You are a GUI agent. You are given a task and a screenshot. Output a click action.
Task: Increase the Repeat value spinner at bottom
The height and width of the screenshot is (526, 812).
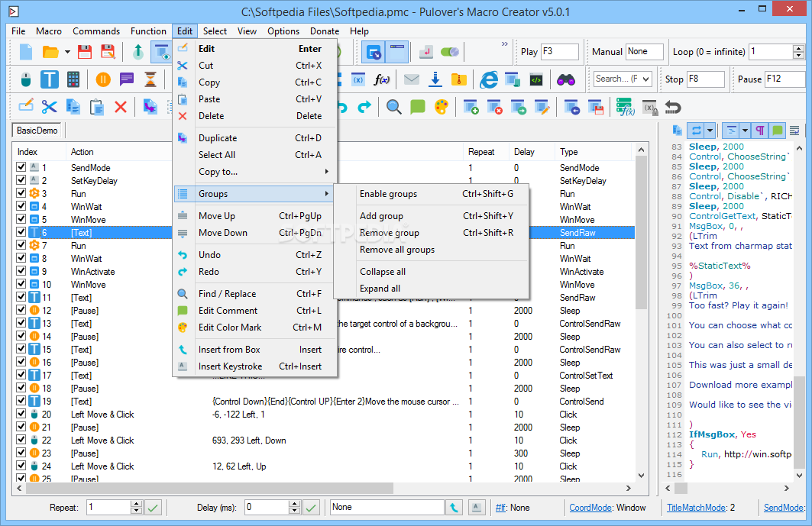pos(136,504)
